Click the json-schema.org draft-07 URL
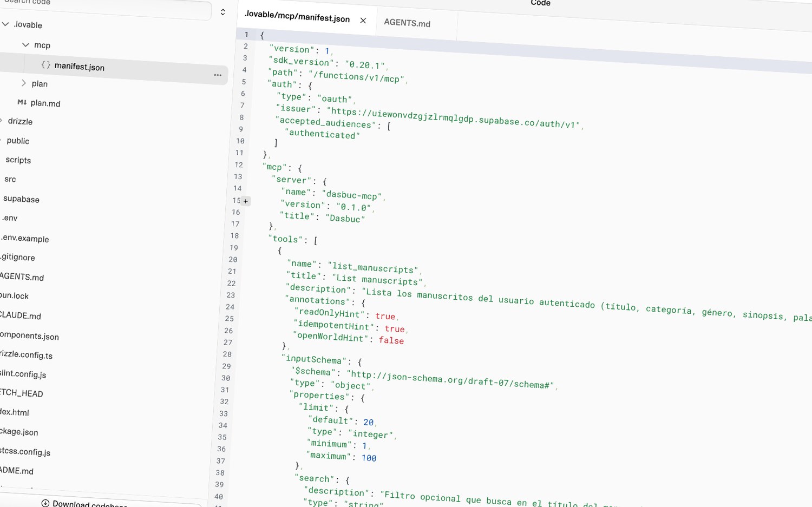 pos(450,379)
